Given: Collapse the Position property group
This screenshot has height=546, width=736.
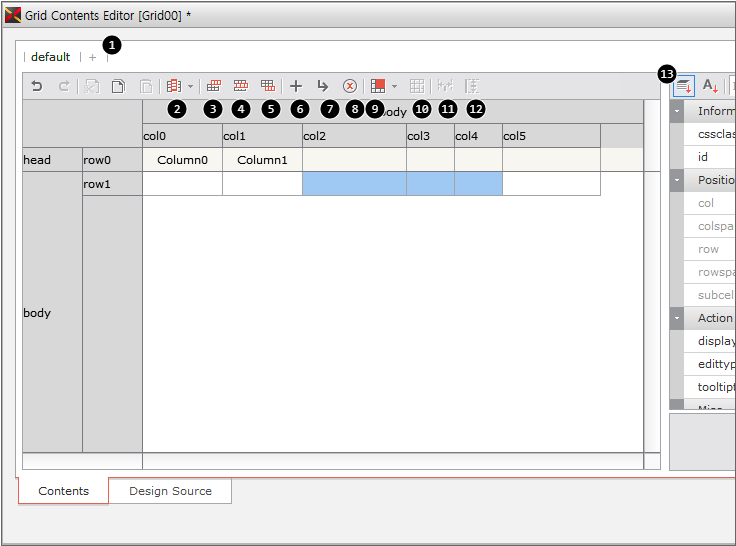Looking at the screenshot, I should tap(677, 180).
